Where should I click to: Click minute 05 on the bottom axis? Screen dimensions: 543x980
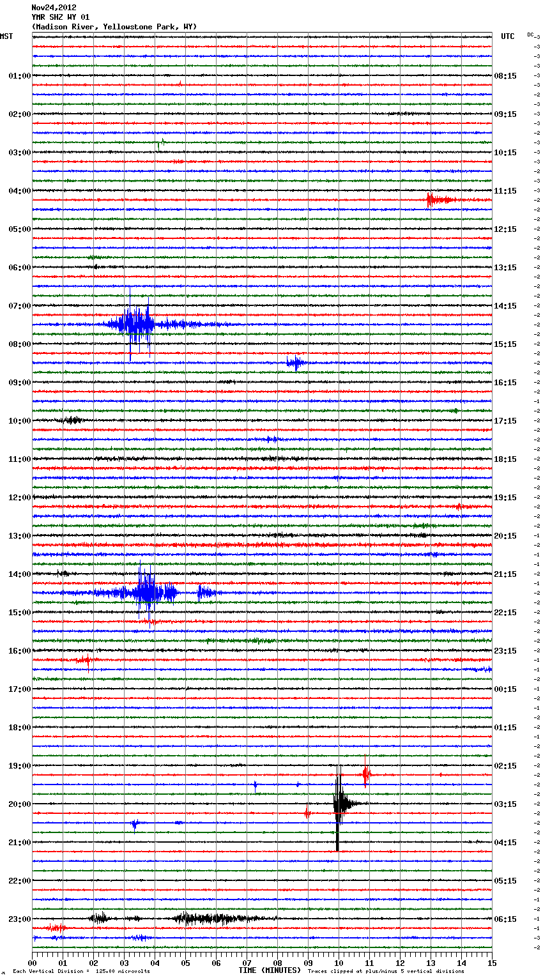coord(185,963)
